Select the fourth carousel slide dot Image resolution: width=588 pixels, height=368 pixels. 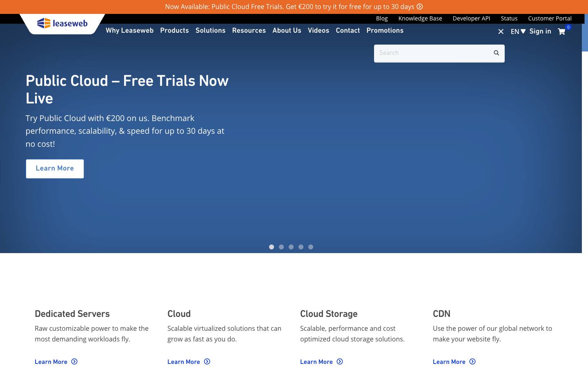tap(301, 247)
